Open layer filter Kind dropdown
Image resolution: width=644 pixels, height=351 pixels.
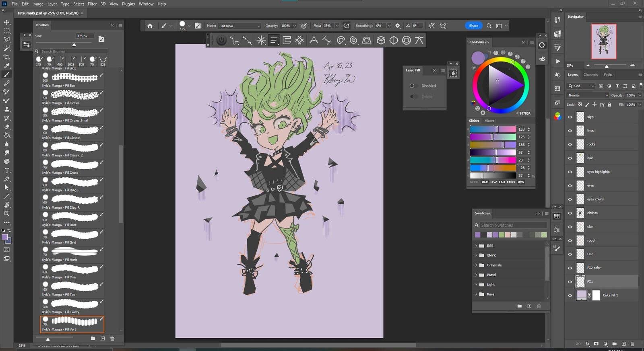pos(581,86)
